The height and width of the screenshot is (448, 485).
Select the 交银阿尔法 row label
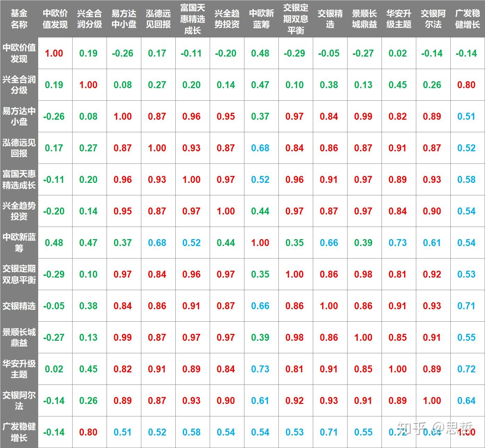(19, 400)
